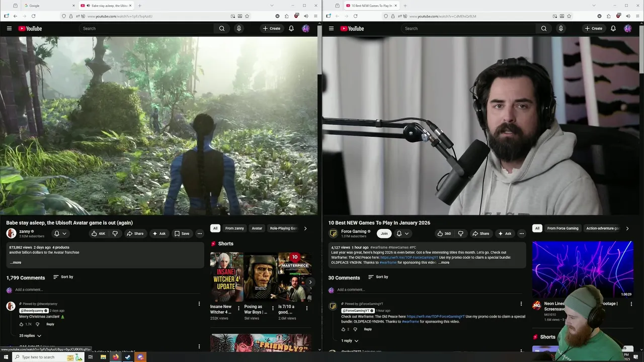This screenshot has height=362, width=644.
Task: Click Join button for Force Gaming
Action: (x=384, y=233)
